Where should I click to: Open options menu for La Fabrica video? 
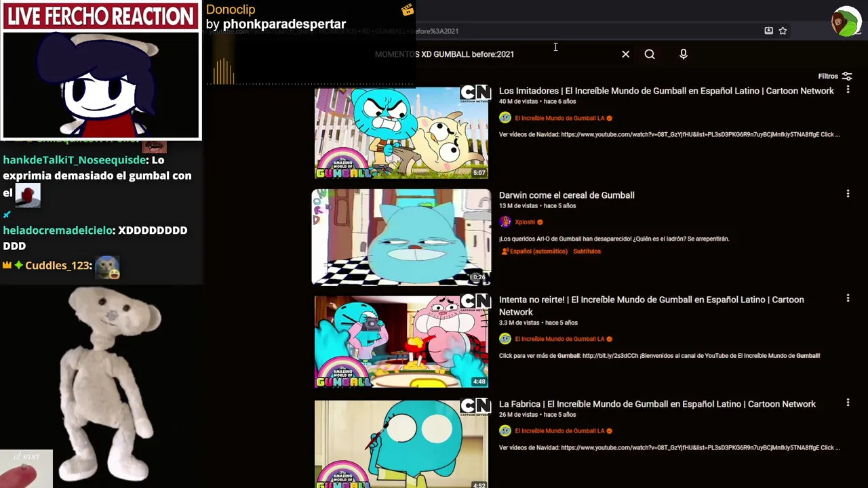[848, 403]
